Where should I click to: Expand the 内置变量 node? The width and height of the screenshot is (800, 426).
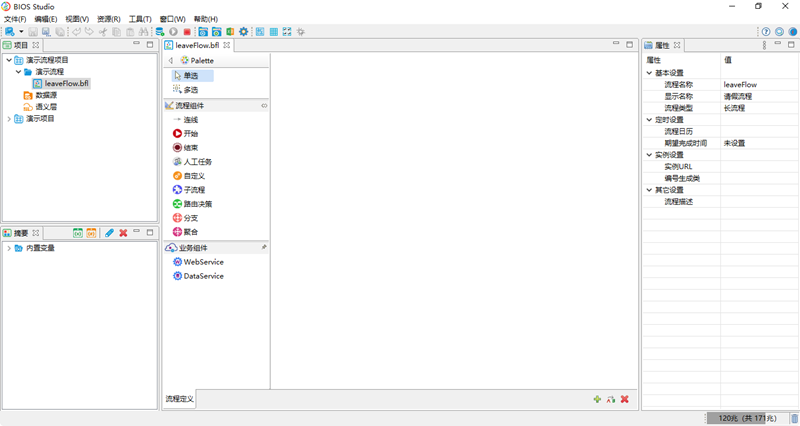point(10,248)
